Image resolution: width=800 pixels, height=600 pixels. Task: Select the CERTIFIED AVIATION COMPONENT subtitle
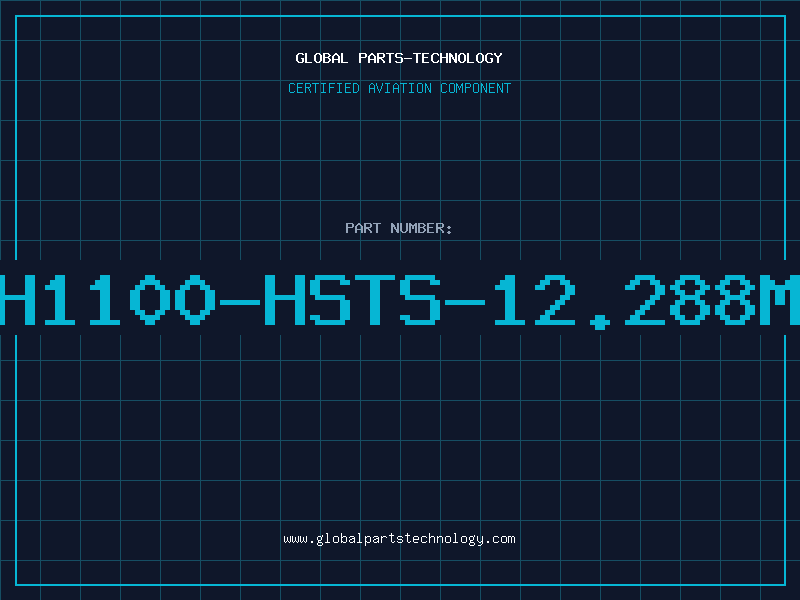[x=399, y=88]
